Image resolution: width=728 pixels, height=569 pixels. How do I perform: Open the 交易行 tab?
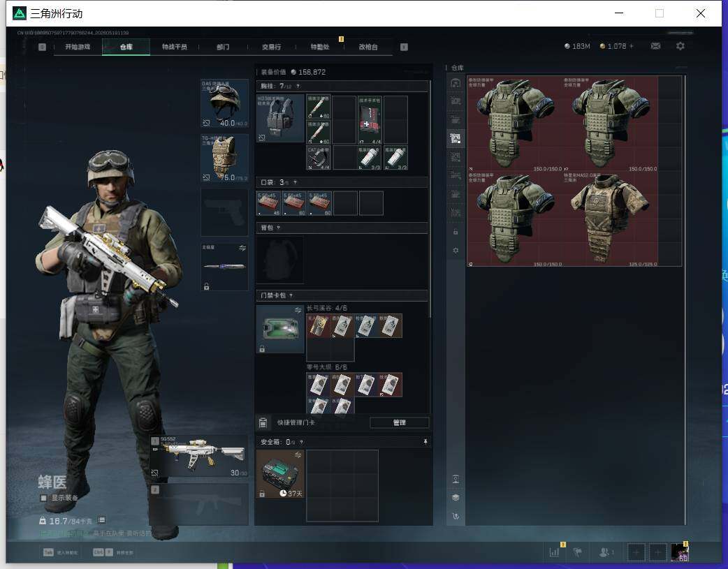271,47
